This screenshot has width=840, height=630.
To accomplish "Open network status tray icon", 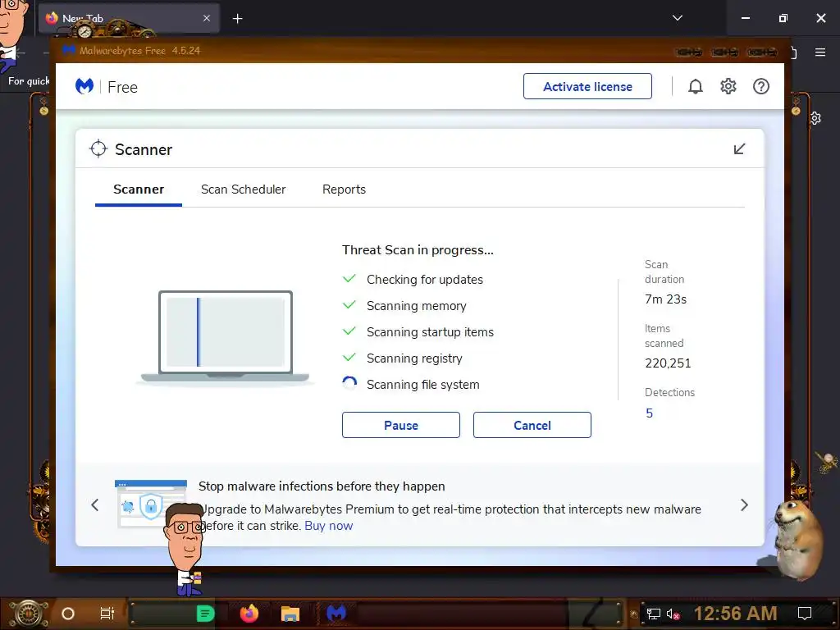I will [x=653, y=614].
